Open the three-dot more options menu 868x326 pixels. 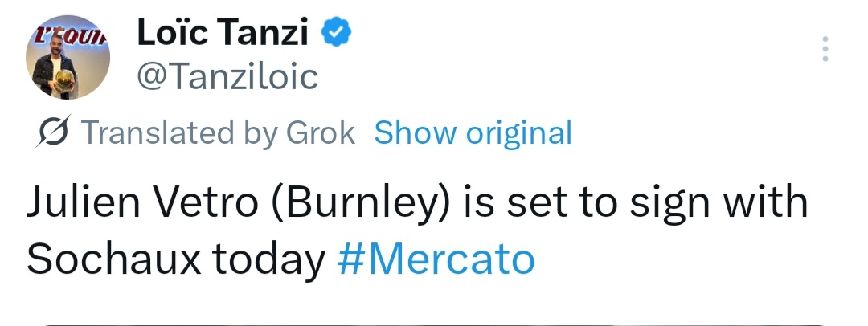click(x=825, y=50)
